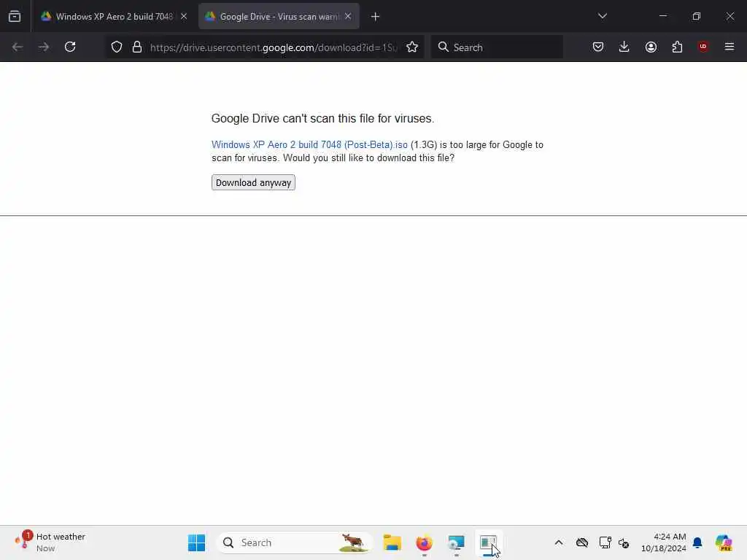
Task: Go forward one page
Action: (44, 47)
